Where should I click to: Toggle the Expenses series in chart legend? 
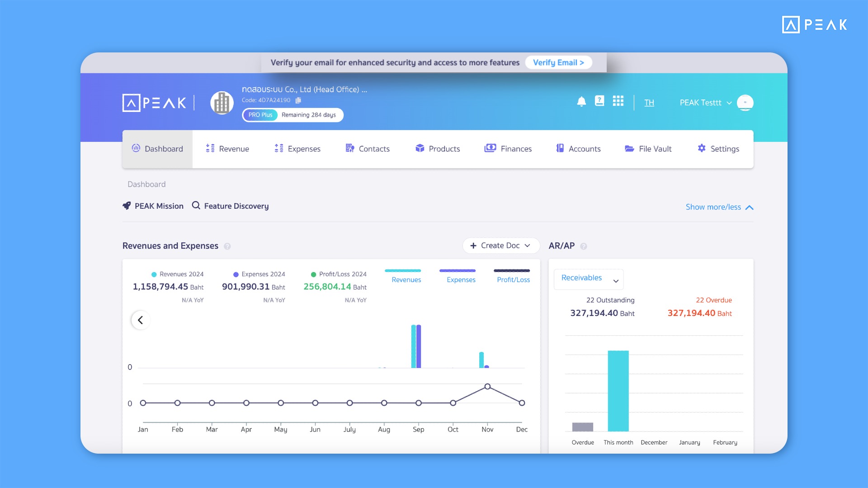click(461, 279)
